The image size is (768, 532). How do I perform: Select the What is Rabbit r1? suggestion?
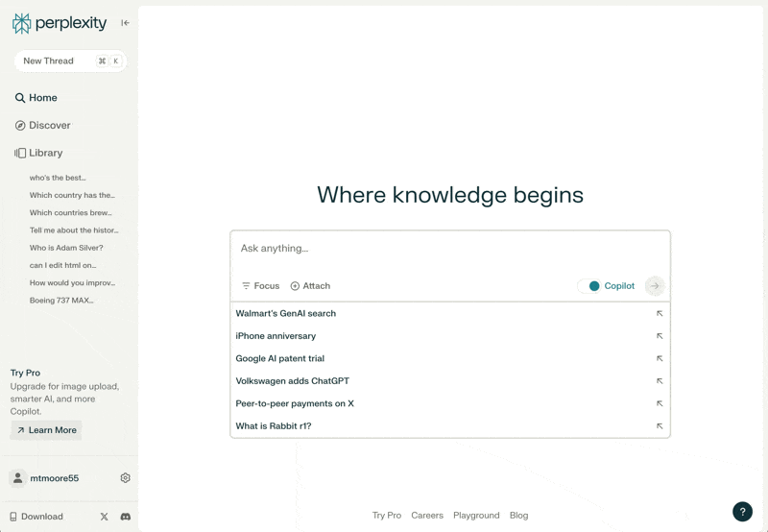pos(449,426)
